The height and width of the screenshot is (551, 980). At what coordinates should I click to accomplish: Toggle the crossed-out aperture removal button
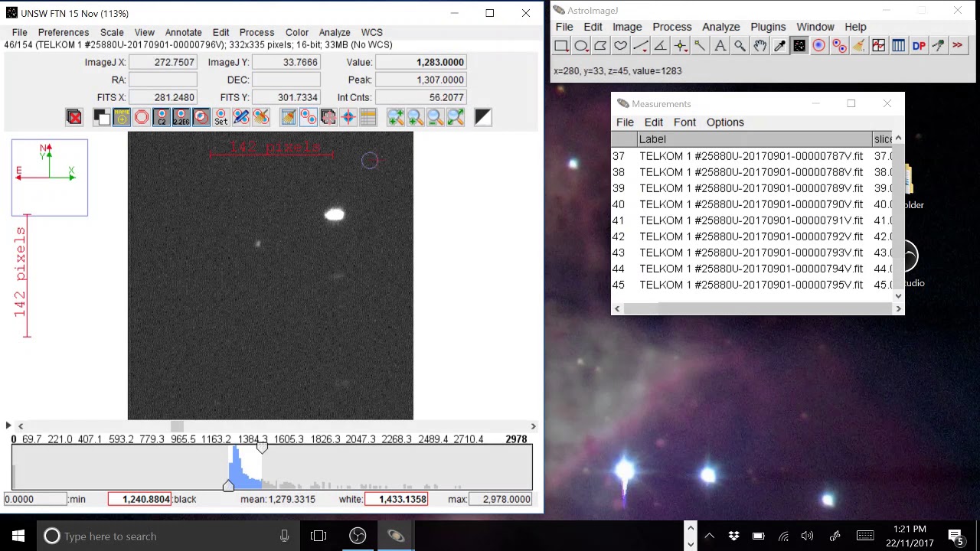[201, 117]
